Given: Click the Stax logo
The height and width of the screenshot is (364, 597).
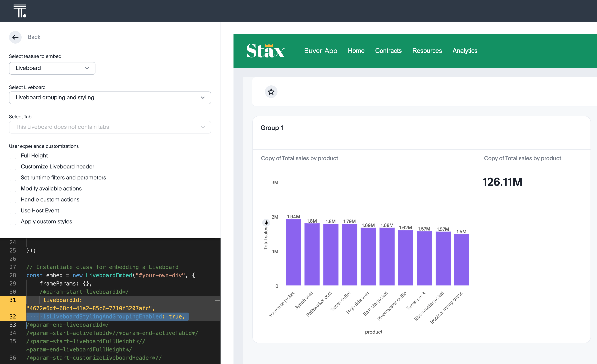Looking at the screenshot, I should point(266,51).
